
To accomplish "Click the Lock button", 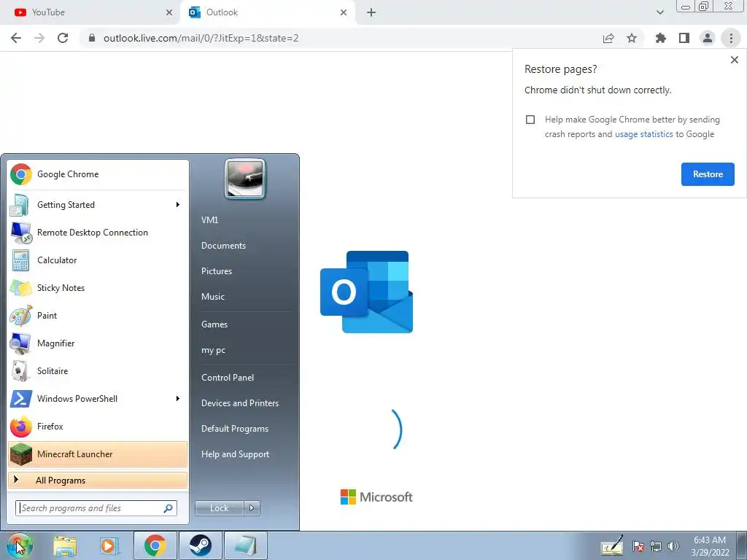I will 220,508.
